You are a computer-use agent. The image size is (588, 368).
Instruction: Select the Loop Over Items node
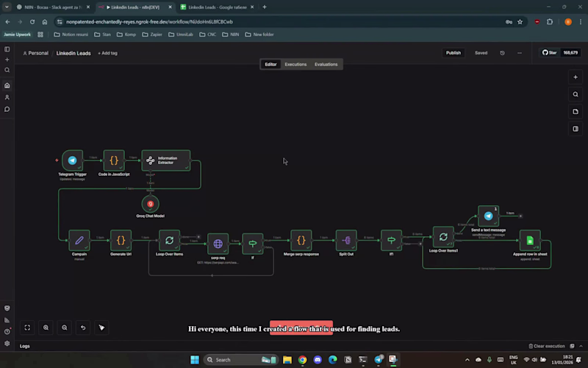click(170, 241)
